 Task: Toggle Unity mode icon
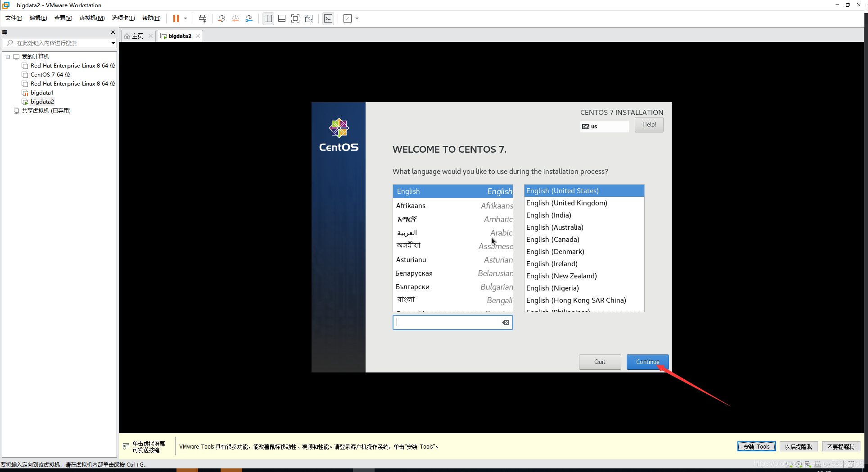click(x=309, y=18)
